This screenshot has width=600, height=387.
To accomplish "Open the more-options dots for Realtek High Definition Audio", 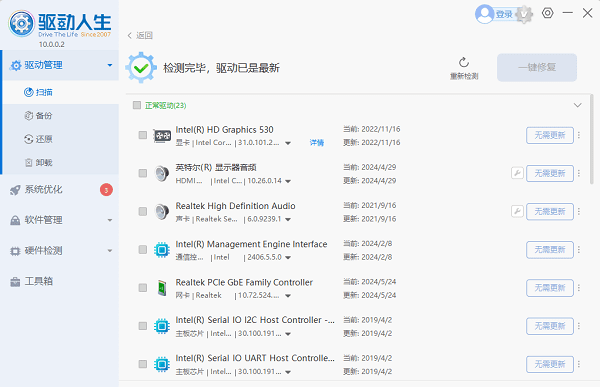I will coord(579,211).
